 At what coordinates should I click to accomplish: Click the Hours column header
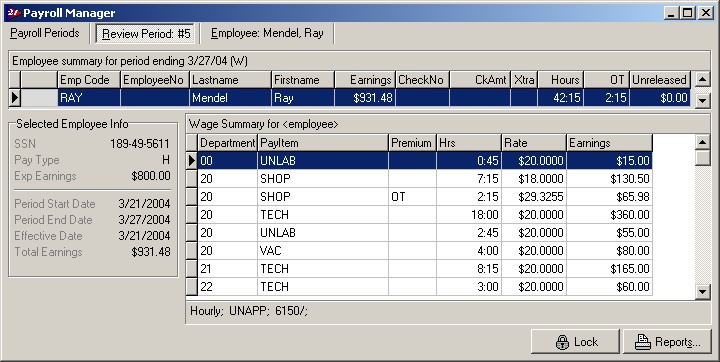561,79
